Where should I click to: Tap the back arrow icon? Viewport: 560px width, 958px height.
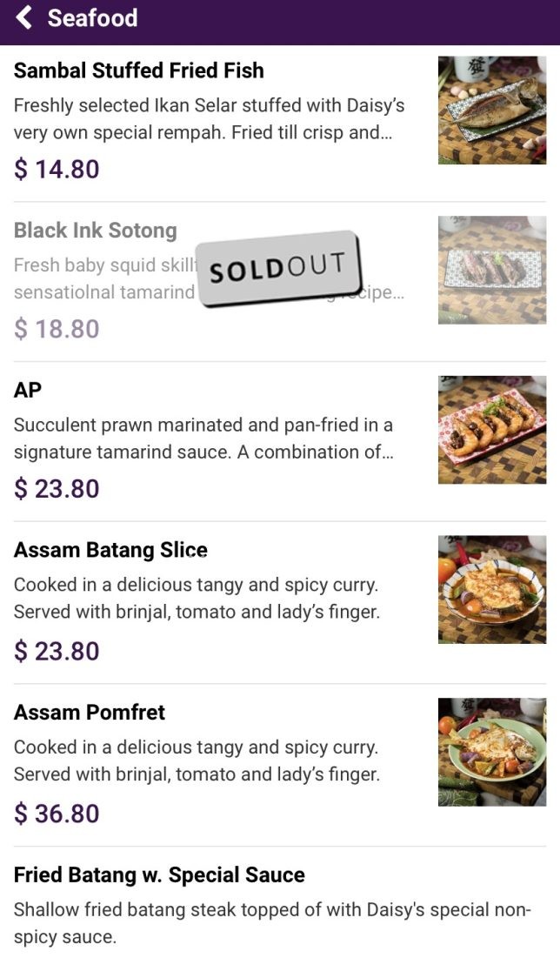(24, 17)
